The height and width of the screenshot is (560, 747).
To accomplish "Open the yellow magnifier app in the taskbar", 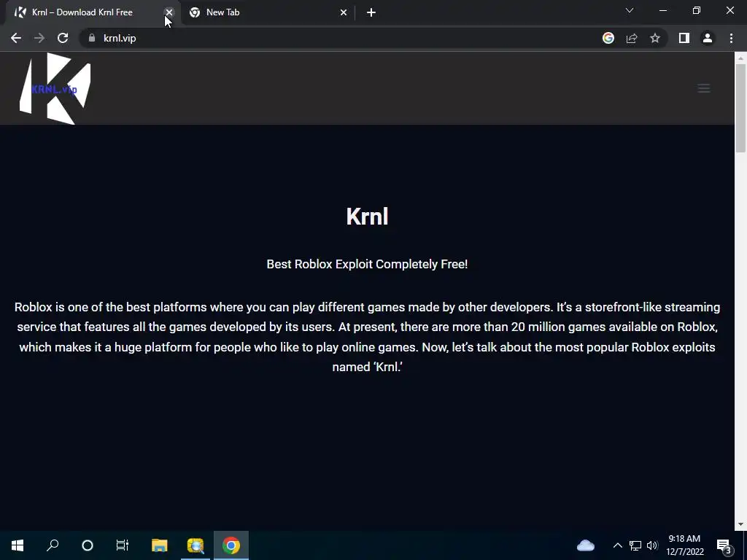I will (196, 545).
